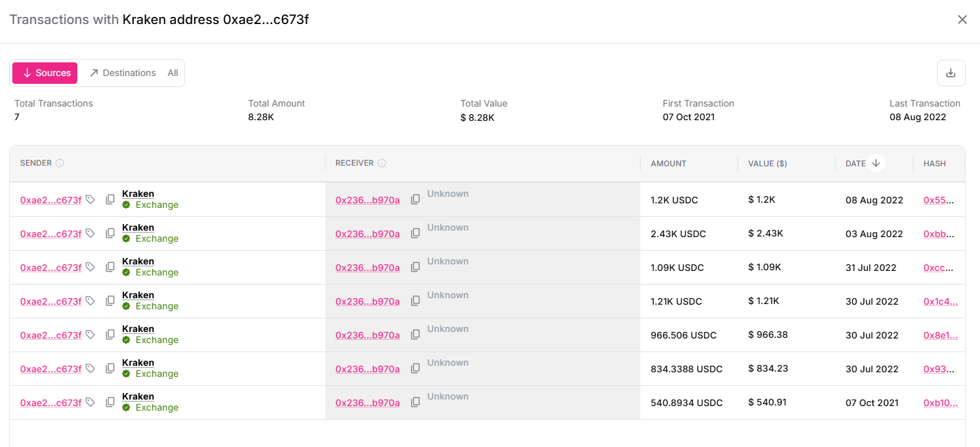Click info icon next to RECEIVER header
The height and width of the screenshot is (447, 980).
click(x=382, y=163)
